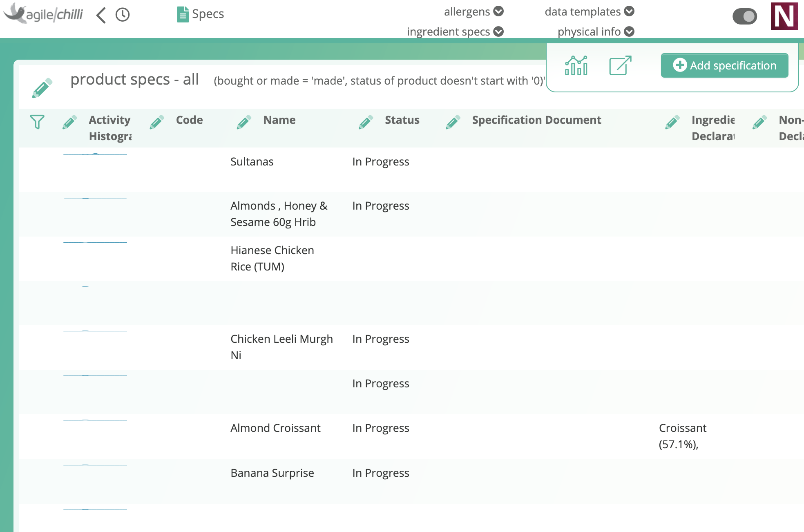This screenshot has width=804, height=532.
Task: Click the analytics/chart icon in popup
Action: [x=576, y=65]
